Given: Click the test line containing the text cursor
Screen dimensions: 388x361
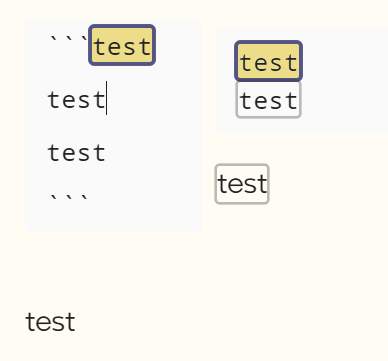Looking at the screenshot, I should [x=77, y=99].
